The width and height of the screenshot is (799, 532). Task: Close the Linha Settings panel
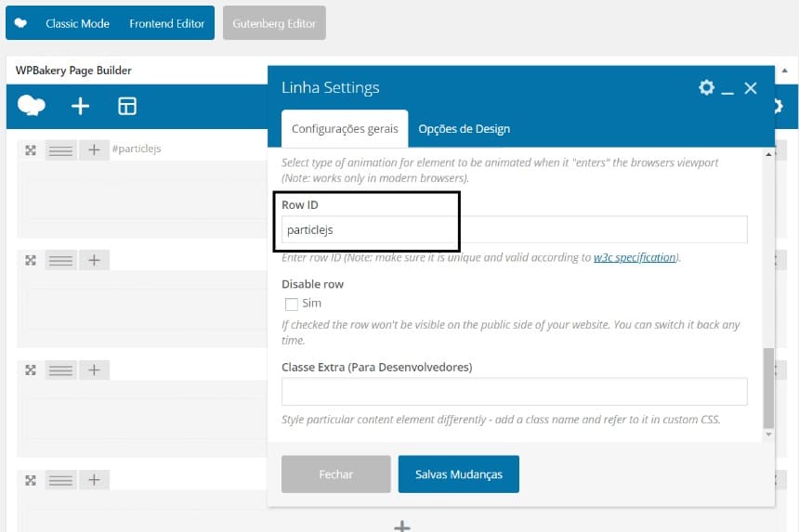[x=750, y=88]
